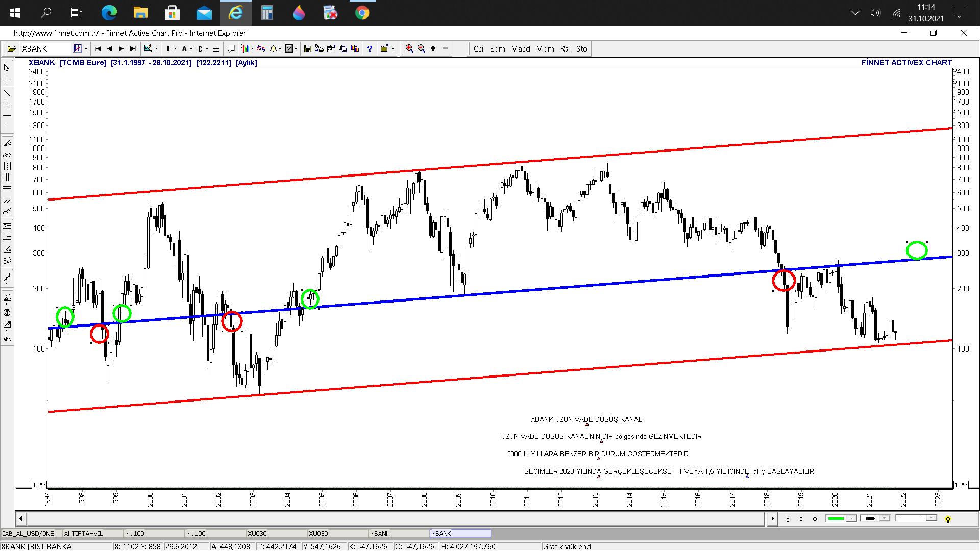Step to next period with right arrow
This screenshot has width=980, height=551.
[x=121, y=49]
